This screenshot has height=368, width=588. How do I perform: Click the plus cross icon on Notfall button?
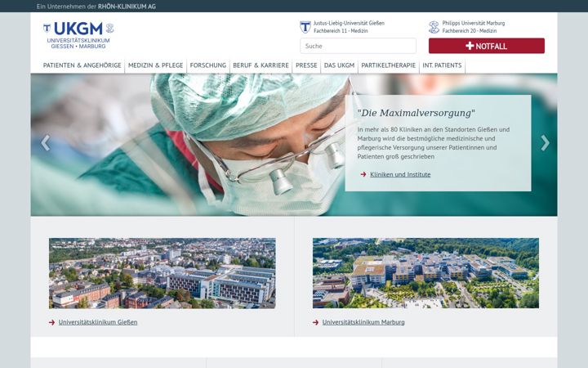470,46
